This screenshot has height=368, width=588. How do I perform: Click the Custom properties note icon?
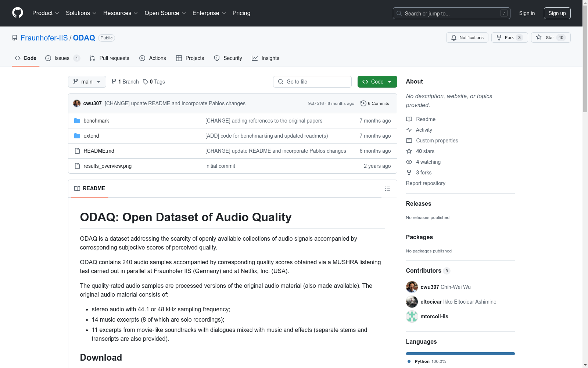pos(409,141)
